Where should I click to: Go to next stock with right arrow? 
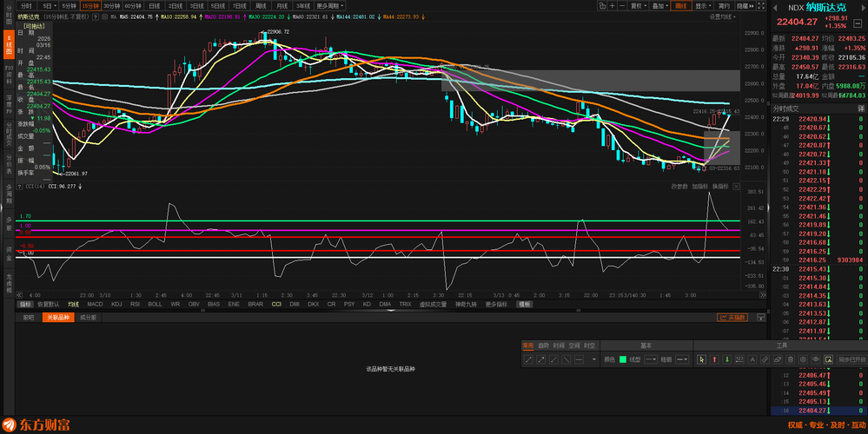pos(863,7)
